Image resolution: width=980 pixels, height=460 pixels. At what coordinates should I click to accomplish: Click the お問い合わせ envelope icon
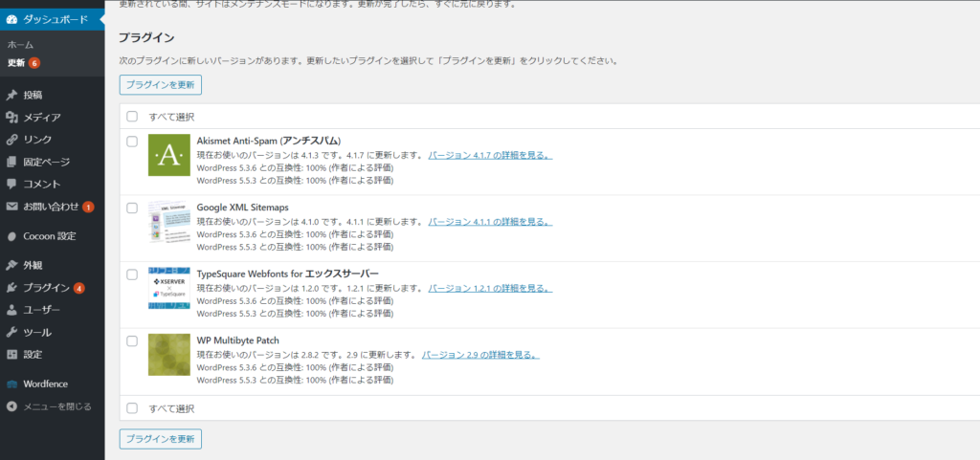(x=11, y=207)
